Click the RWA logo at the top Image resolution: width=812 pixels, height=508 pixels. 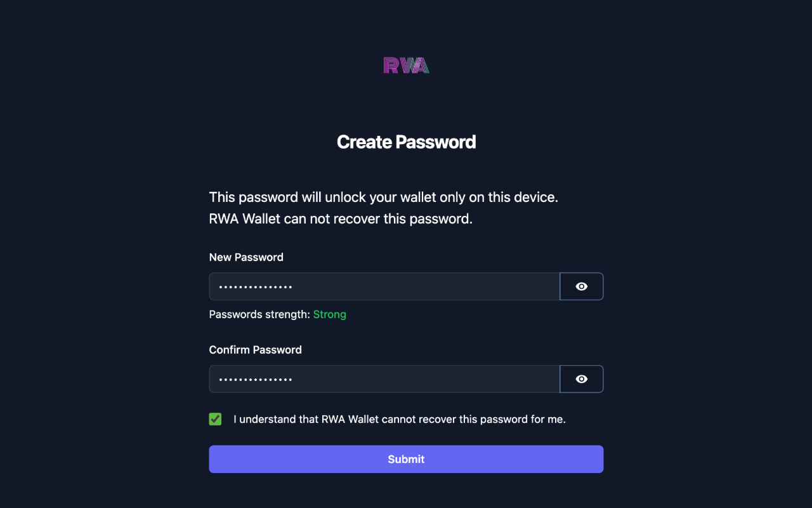pyautogui.click(x=406, y=65)
